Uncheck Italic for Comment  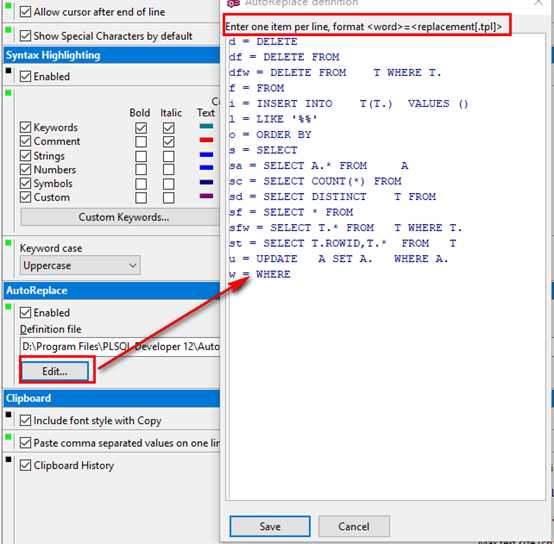pyautogui.click(x=169, y=142)
